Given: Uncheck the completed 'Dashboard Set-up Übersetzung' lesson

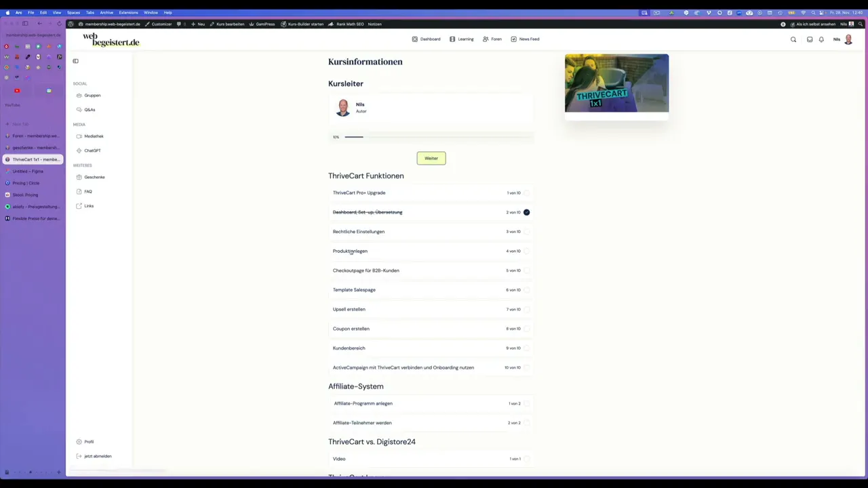Looking at the screenshot, I should (x=526, y=212).
